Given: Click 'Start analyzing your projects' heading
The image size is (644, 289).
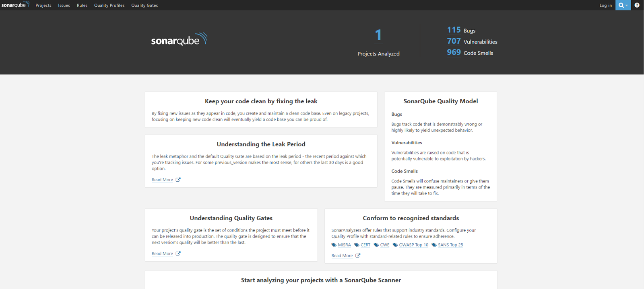Looking at the screenshot, I should pyautogui.click(x=321, y=280).
